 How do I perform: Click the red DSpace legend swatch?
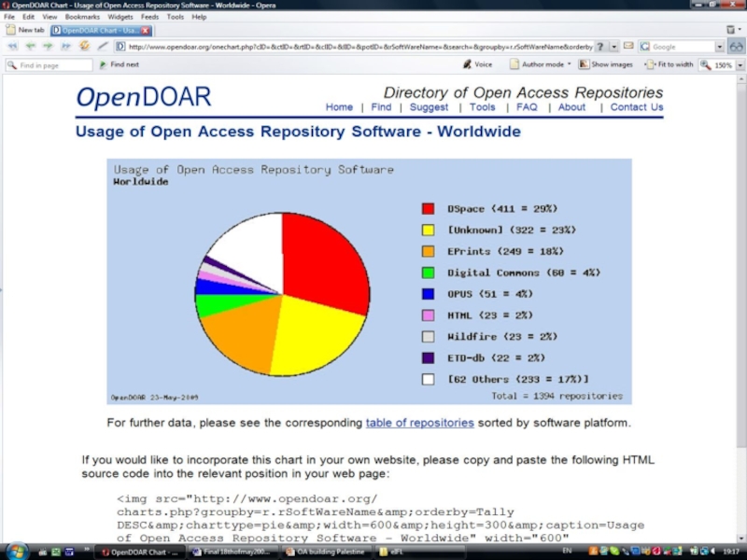pyautogui.click(x=428, y=208)
